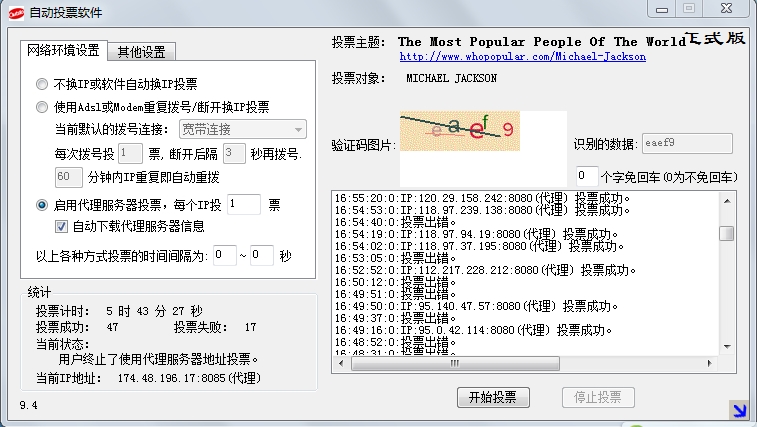Close the 自动投票软件 window
Viewport: 757px width, 427px height.
pos(726,9)
